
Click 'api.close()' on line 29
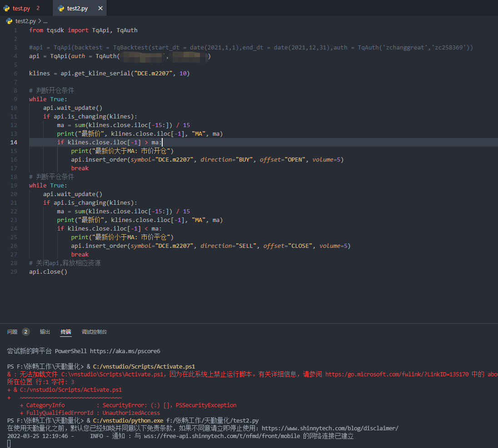[48, 272]
